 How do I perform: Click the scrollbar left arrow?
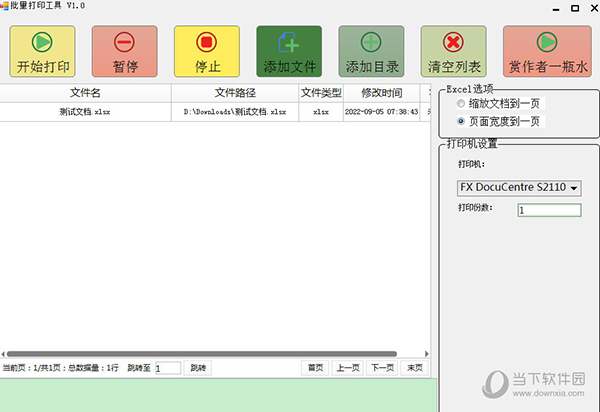tap(3, 354)
